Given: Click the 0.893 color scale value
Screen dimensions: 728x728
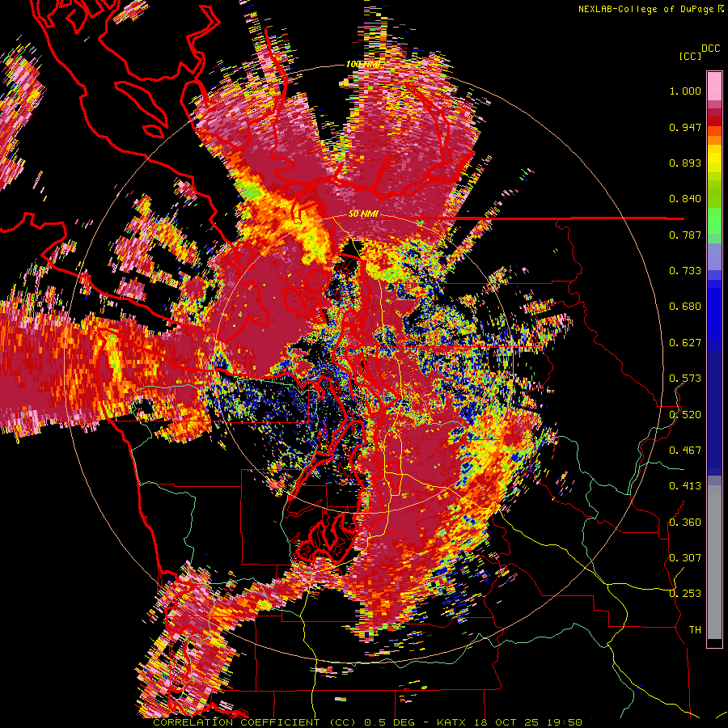Looking at the screenshot, I should click(x=685, y=163).
